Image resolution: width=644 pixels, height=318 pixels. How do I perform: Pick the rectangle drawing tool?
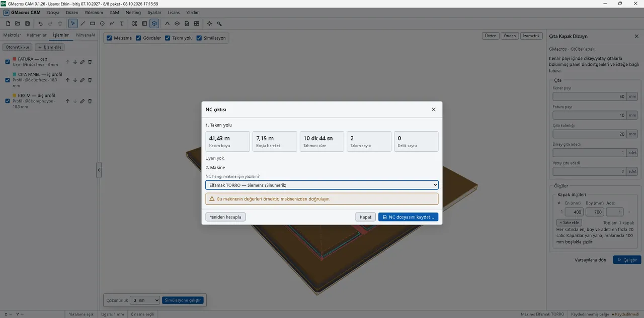(93, 24)
